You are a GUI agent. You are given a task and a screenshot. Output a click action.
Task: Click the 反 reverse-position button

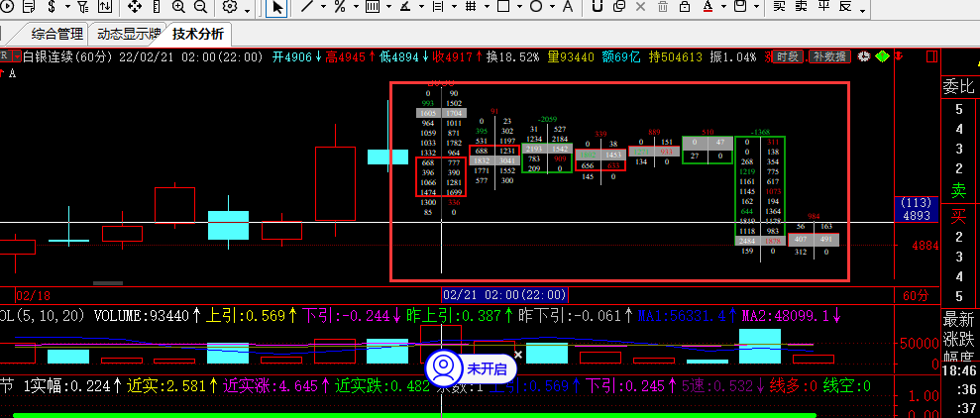pos(845,7)
